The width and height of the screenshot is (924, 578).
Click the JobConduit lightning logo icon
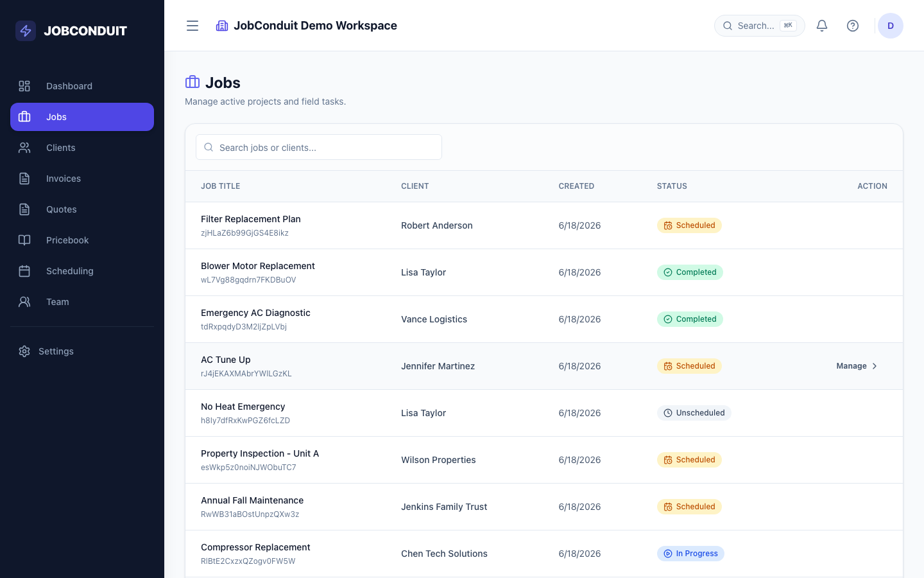pos(26,31)
